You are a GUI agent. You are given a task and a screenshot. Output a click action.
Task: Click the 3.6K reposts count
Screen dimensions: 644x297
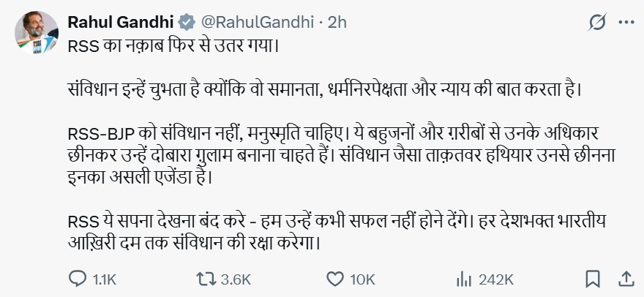pyautogui.click(x=235, y=279)
